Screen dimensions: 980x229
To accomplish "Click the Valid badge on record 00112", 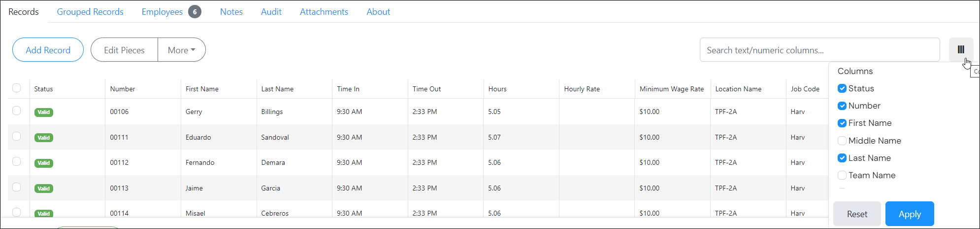I will [x=44, y=163].
